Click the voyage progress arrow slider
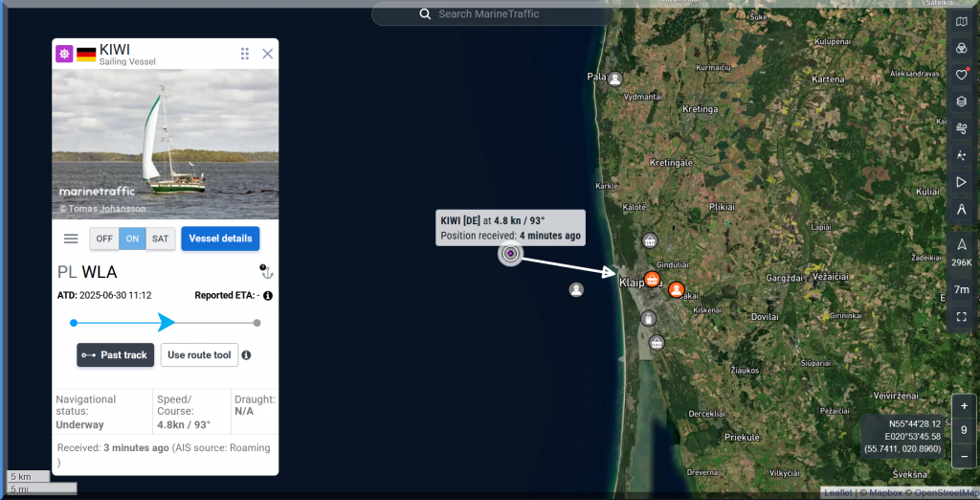 click(x=167, y=323)
